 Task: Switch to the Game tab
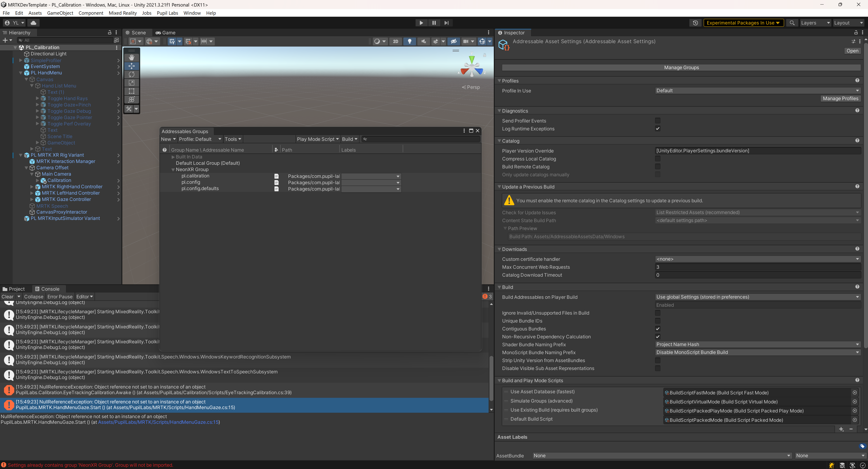pyautogui.click(x=166, y=32)
